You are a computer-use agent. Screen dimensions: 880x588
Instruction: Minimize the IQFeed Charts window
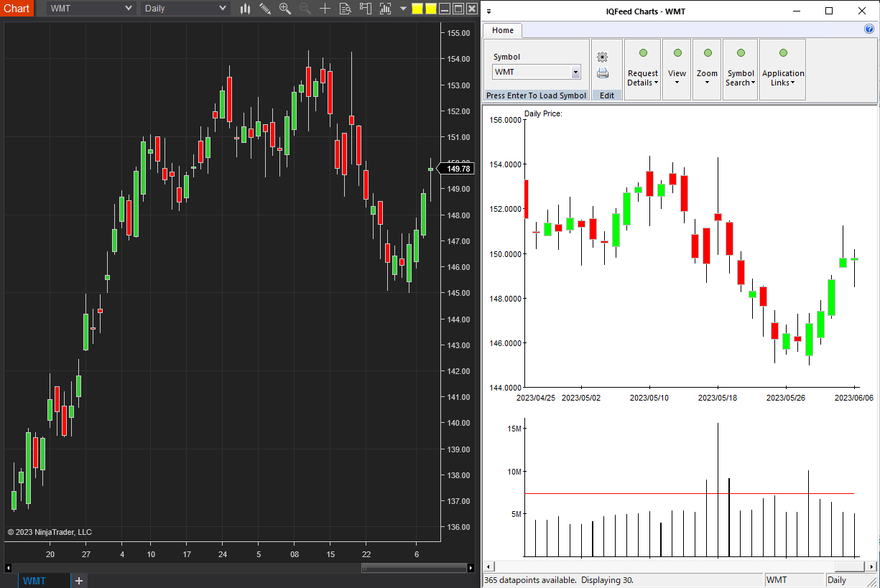click(797, 11)
